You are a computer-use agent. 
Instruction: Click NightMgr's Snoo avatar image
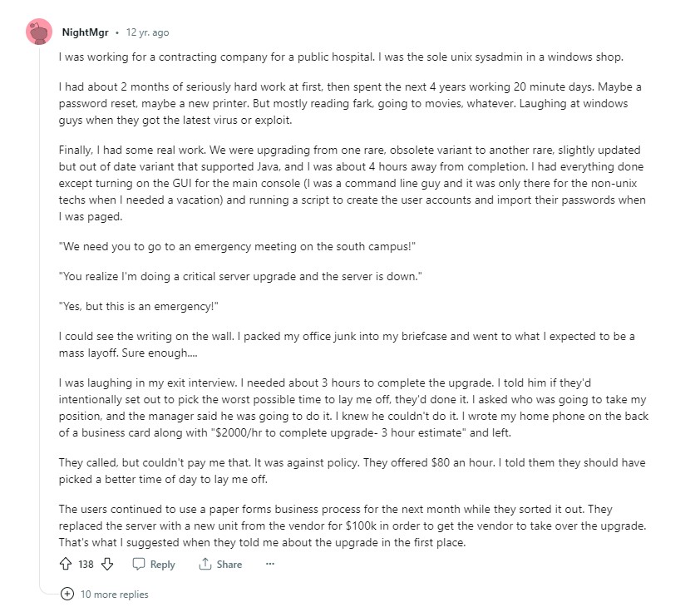click(x=39, y=32)
